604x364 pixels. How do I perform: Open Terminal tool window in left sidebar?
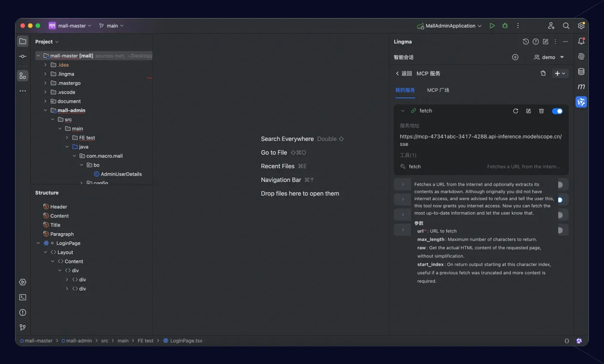23,297
